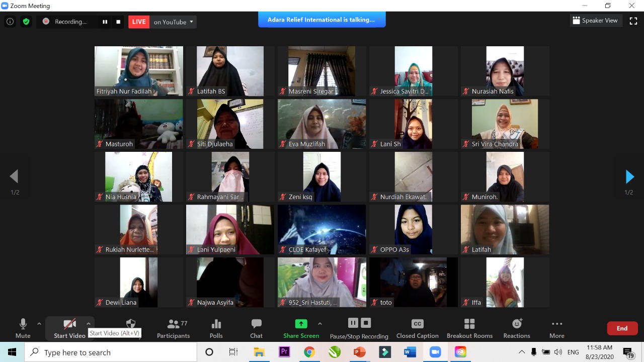The width and height of the screenshot is (644, 362).
Task: Open the More options menu
Action: click(x=556, y=328)
